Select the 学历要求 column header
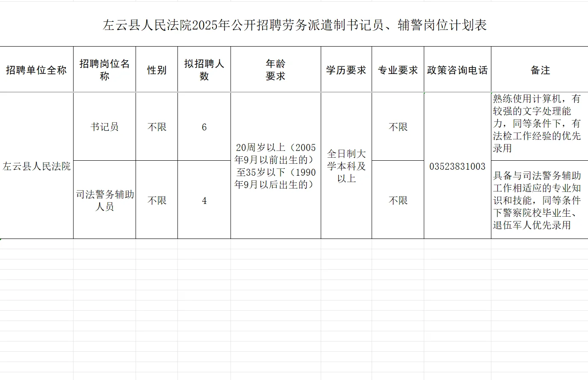This screenshot has width=588, height=380. coord(346,70)
